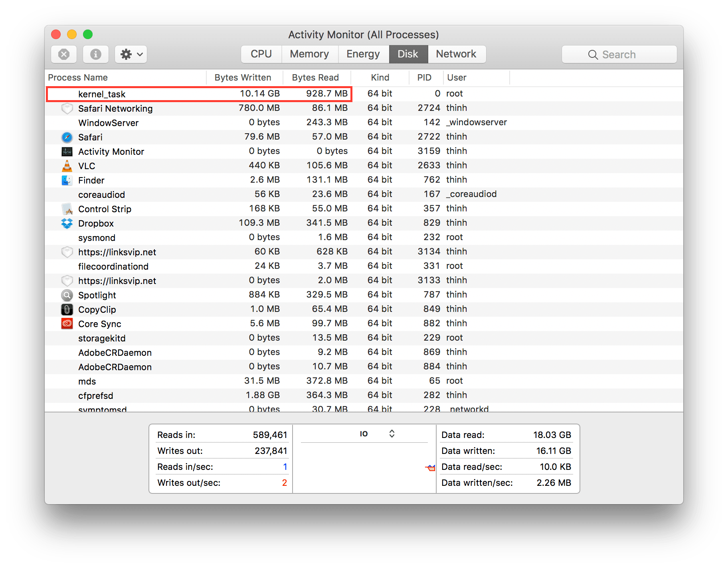Click Data read/sec value 10.0 KB
Screen dimensions: 728x568
pos(555,467)
